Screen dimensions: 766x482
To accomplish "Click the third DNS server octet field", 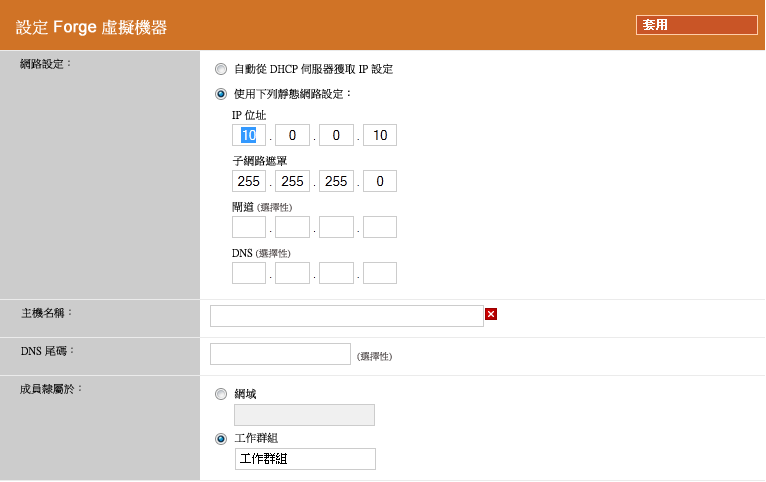I will point(336,273).
